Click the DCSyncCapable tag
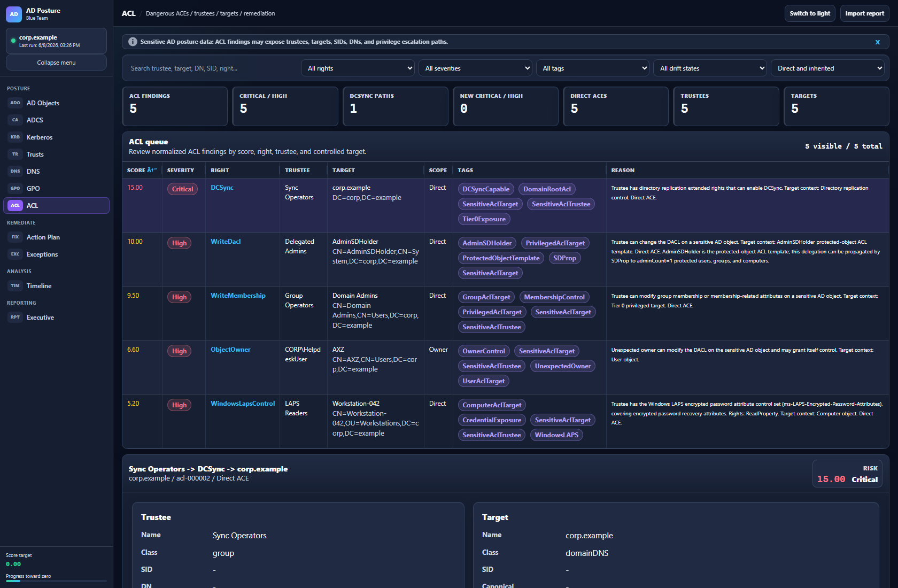The height and width of the screenshot is (588, 898). (486, 189)
